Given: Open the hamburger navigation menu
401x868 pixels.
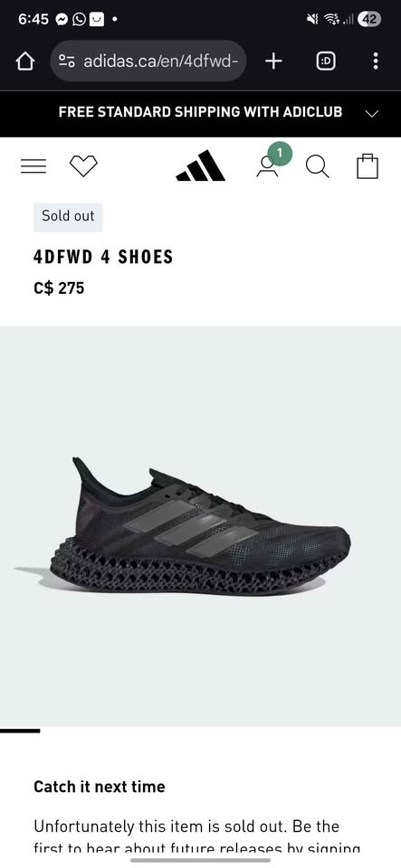Looking at the screenshot, I should tap(33, 166).
